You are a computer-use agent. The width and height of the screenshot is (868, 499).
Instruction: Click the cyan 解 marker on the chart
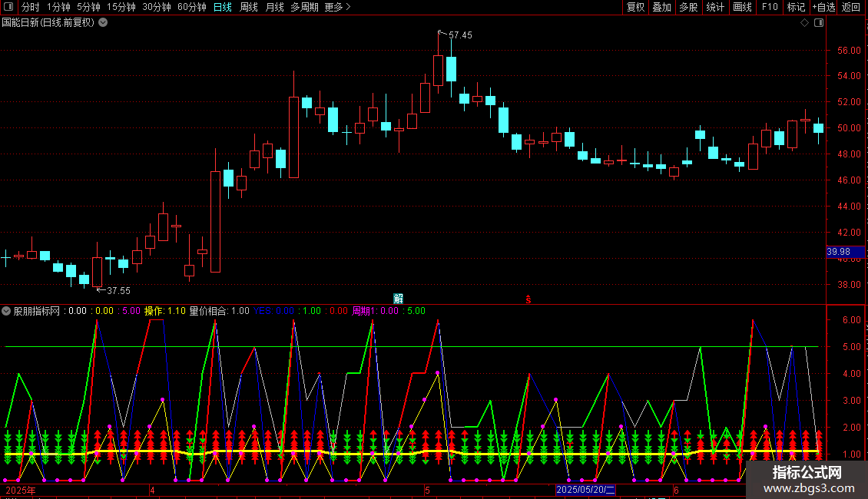point(398,298)
